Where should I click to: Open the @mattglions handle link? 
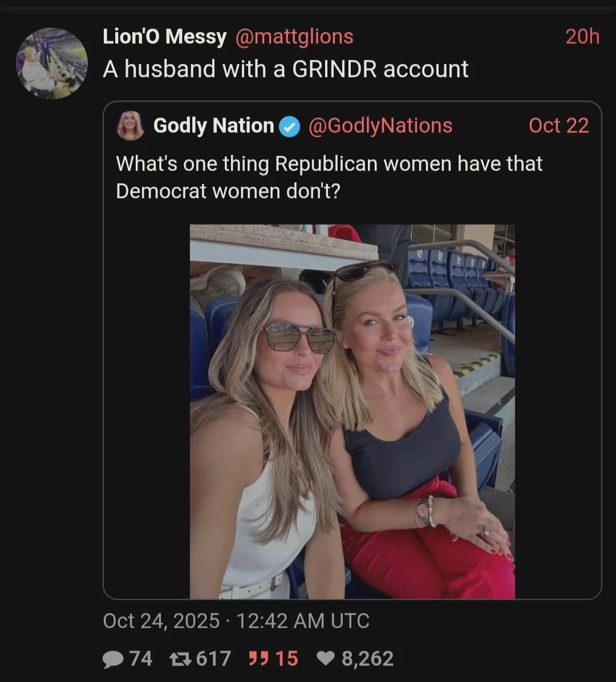click(294, 37)
